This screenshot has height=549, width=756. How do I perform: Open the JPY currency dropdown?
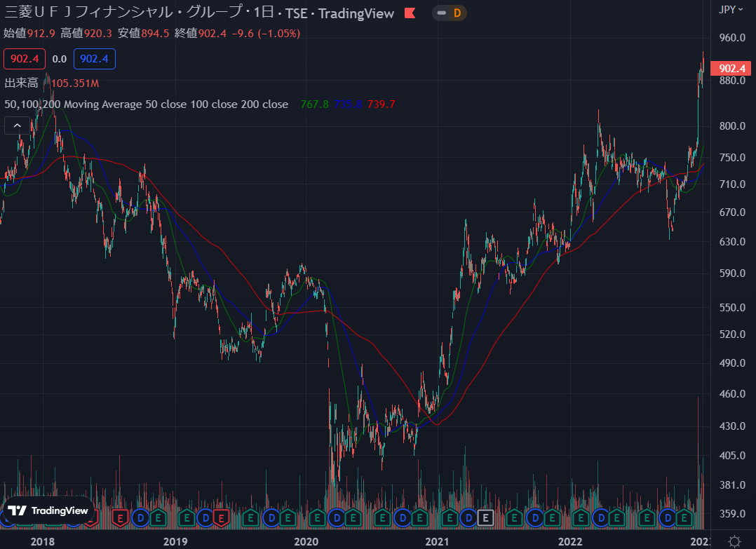coord(731,10)
